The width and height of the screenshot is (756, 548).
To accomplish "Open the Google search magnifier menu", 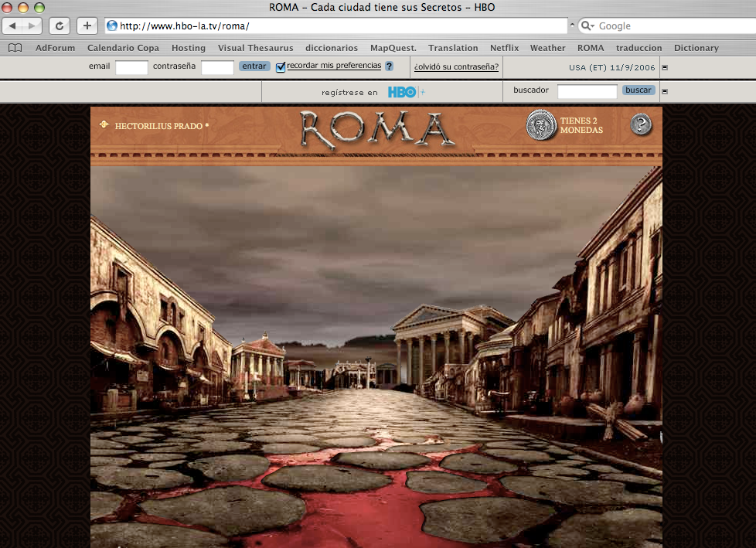I will pos(587,26).
